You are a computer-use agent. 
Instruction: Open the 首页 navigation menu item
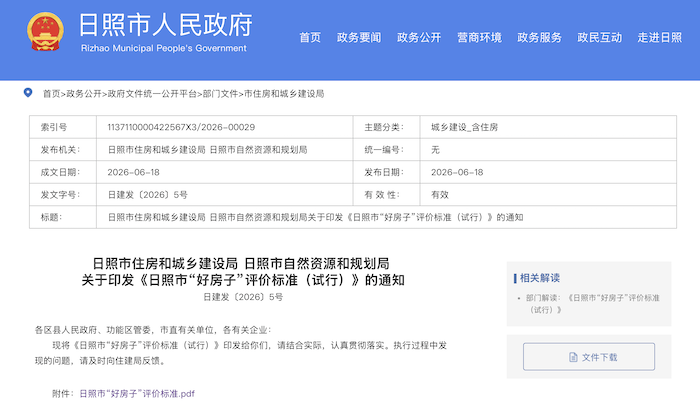coord(310,37)
